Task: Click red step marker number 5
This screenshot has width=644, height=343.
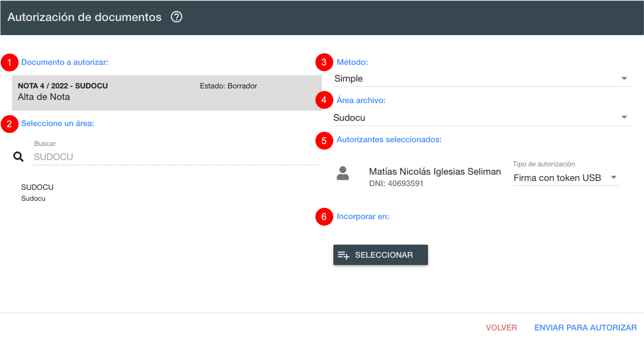Action: click(x=324, y=141)
